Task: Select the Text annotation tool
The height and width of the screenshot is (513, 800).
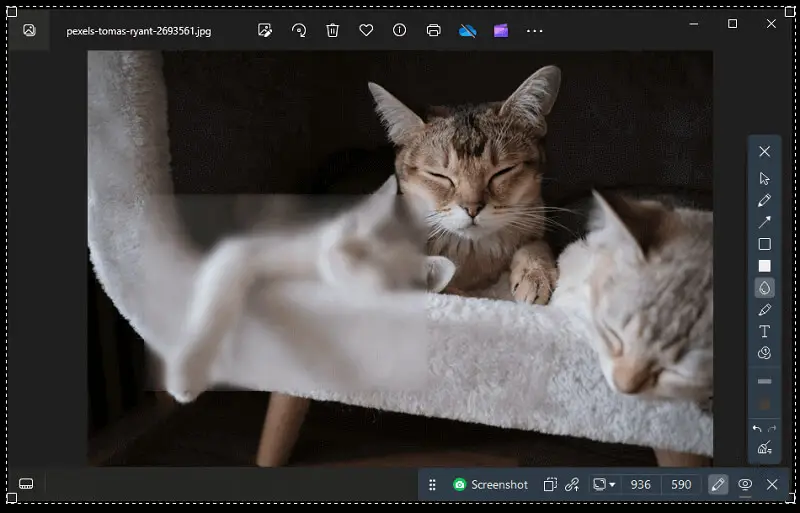Action: point(764,331)
